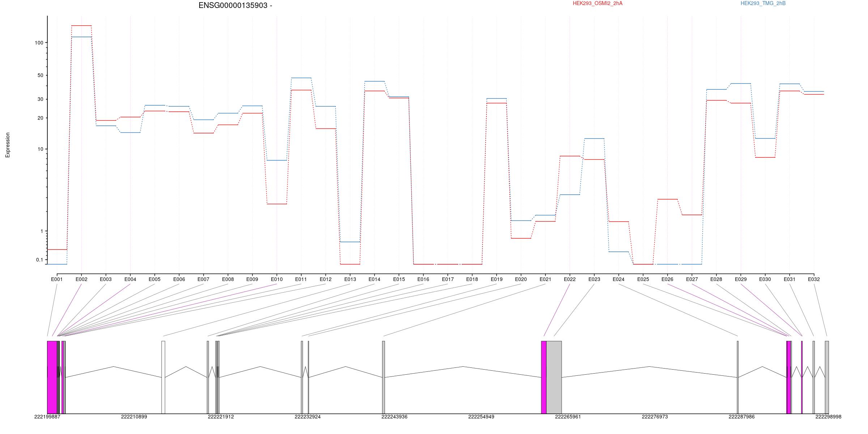The image size is (868, 434).
Task: Click genomic coordinate 222221912
Action: point(221,417)
